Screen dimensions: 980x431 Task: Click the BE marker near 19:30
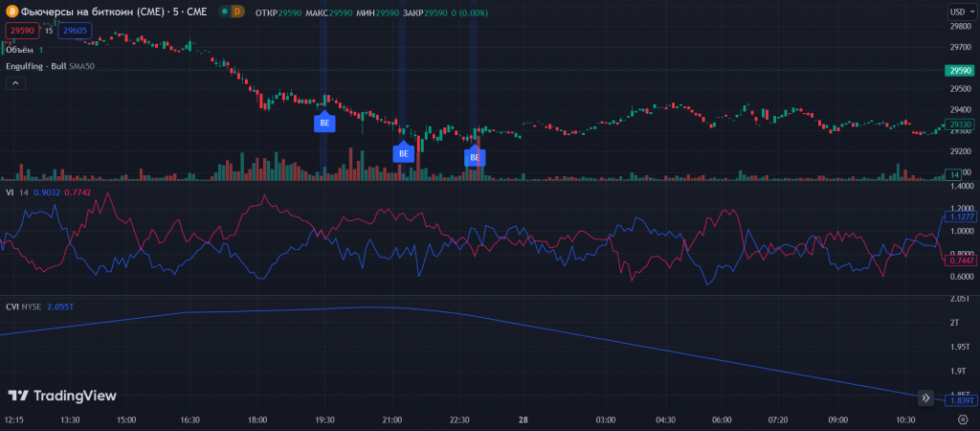pyautogui.click(x=324, y=123)
